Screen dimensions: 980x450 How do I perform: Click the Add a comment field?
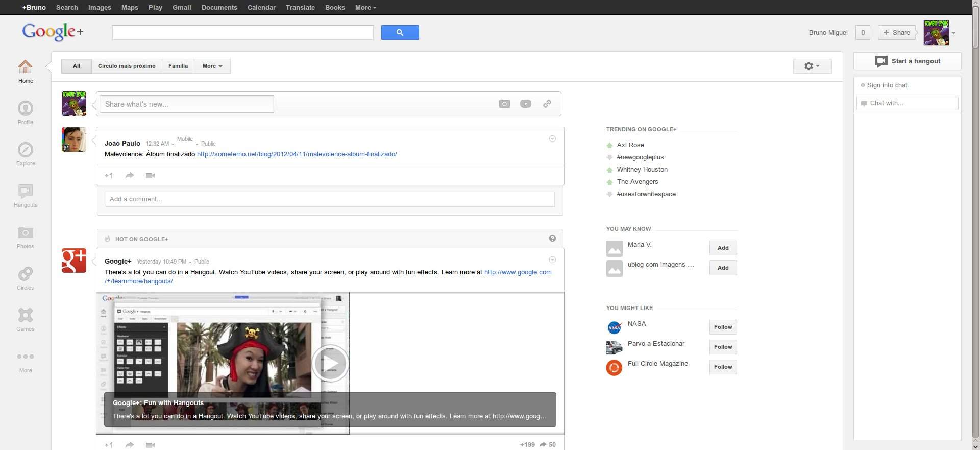point(330,199)
